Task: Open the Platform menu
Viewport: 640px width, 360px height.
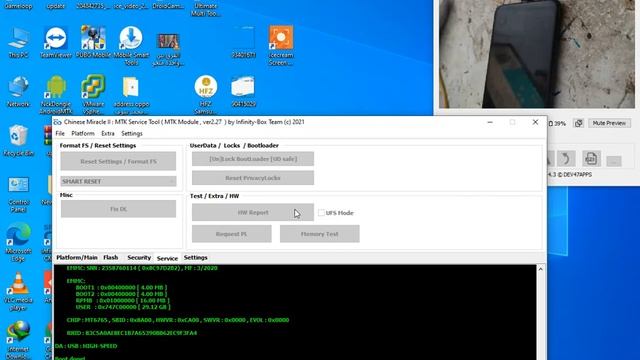Action: coord(83,133)
